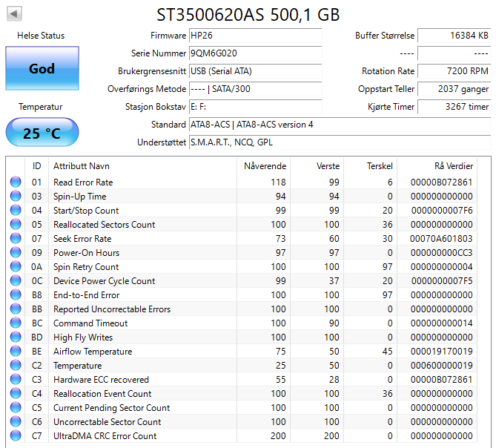The width and height of the screenshot is (496, 448).
Task: Click status icon for Airflow Temperature
Action: (16, 352)
